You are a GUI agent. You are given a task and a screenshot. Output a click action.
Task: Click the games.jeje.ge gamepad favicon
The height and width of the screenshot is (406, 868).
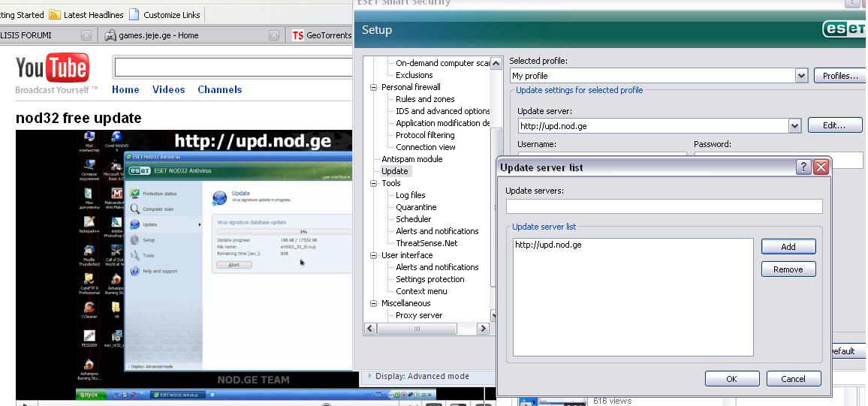pos(110,35)
